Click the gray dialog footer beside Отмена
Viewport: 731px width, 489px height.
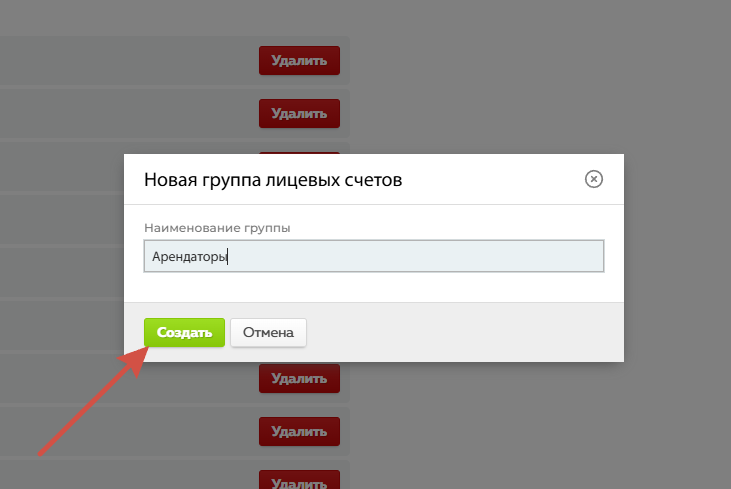pos(460,333)
